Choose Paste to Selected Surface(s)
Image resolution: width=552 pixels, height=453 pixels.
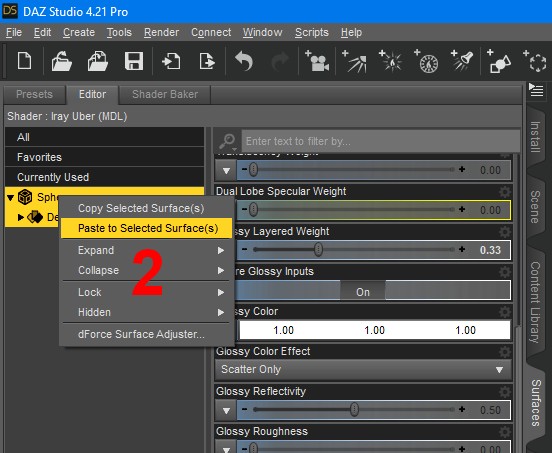point(146,228)
